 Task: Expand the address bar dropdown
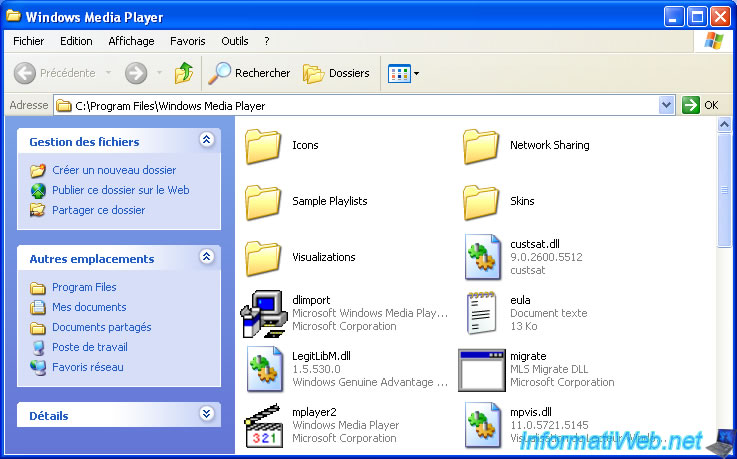(666, 105)
